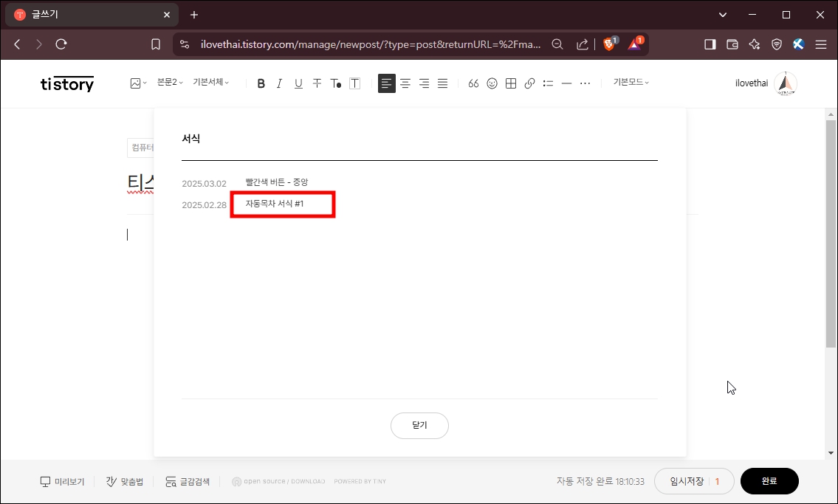Screen dimensions: 838x504
Task: Insert a horizontal line divider
Action: [x=566, y=83]
